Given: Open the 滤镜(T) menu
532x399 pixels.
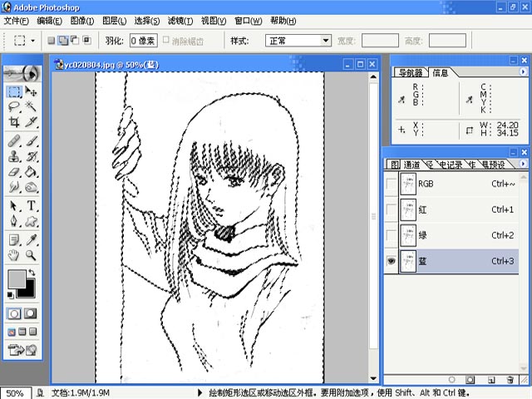Looking at the screenshot, I should pyautogui.click(x=180, y=21).
